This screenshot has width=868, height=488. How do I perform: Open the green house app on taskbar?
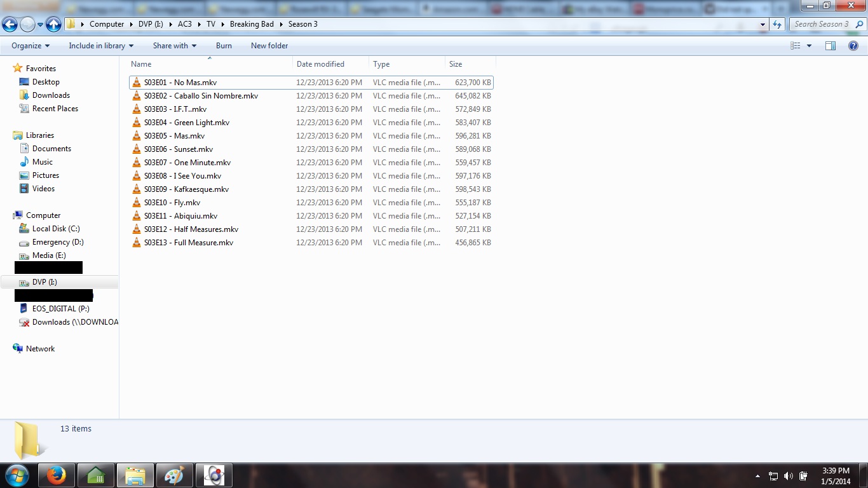tap(96, 475)
